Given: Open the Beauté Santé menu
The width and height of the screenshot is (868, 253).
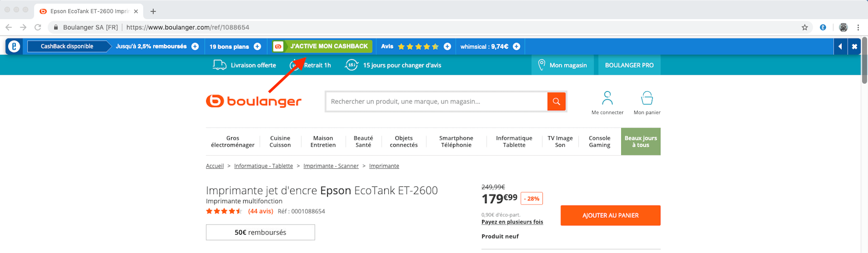Looking at the screenshot, I should coord(363,142).
